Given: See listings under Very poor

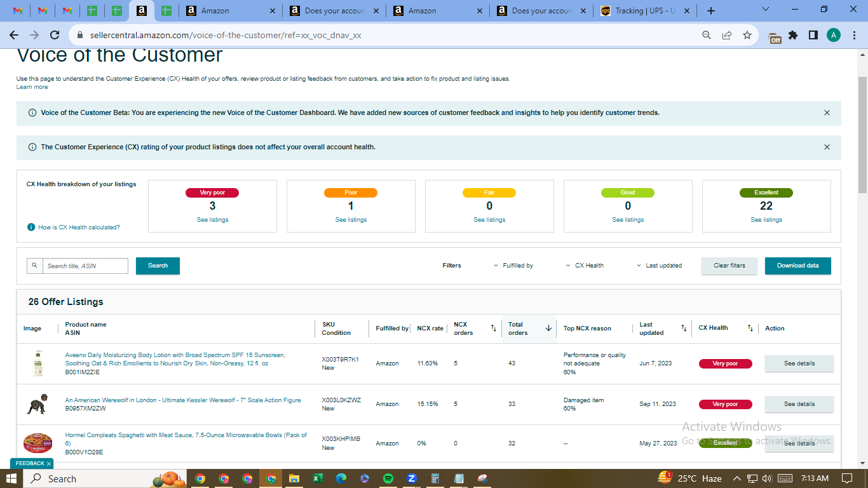Looking at the screenshot, I should coord(213,220).
